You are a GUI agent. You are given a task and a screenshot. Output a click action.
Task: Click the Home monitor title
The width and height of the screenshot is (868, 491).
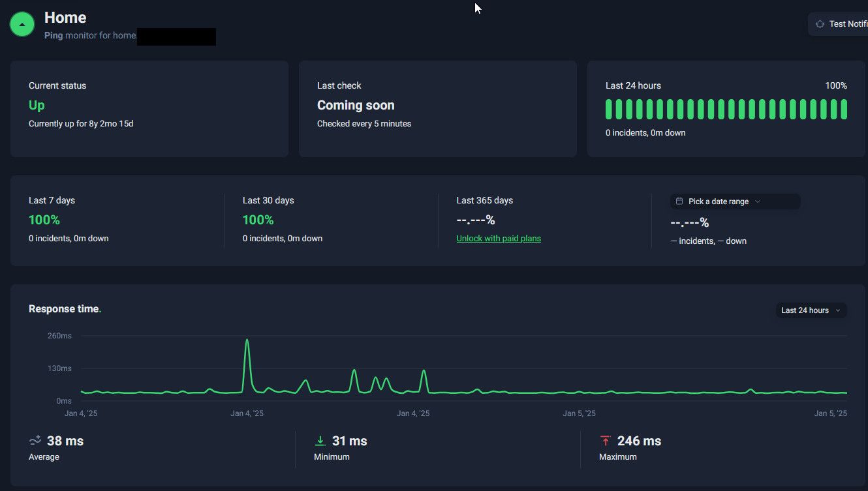pos(65,18)
